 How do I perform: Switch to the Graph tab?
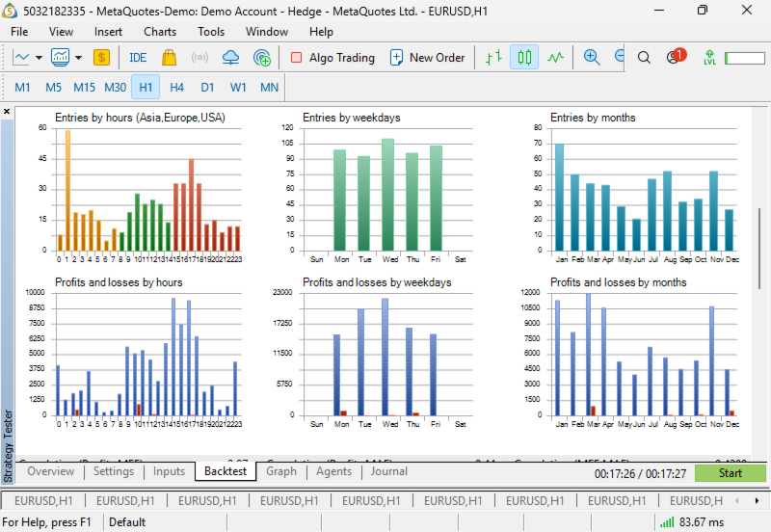pyautogui.click(x=281, y=471)
